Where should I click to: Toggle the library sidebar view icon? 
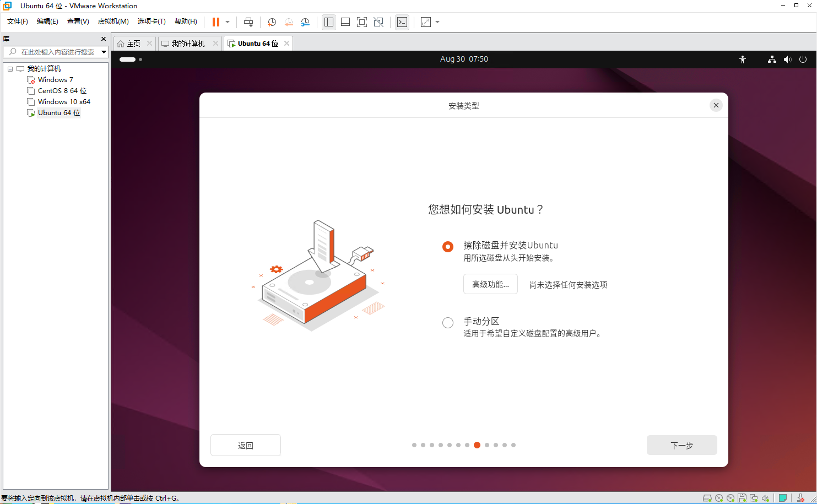(x=329, y=22)
